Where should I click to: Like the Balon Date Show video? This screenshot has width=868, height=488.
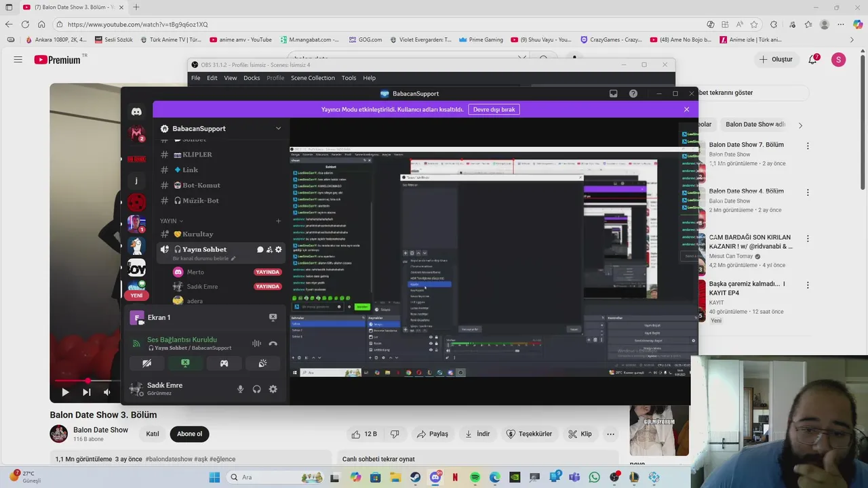(366, 434)
